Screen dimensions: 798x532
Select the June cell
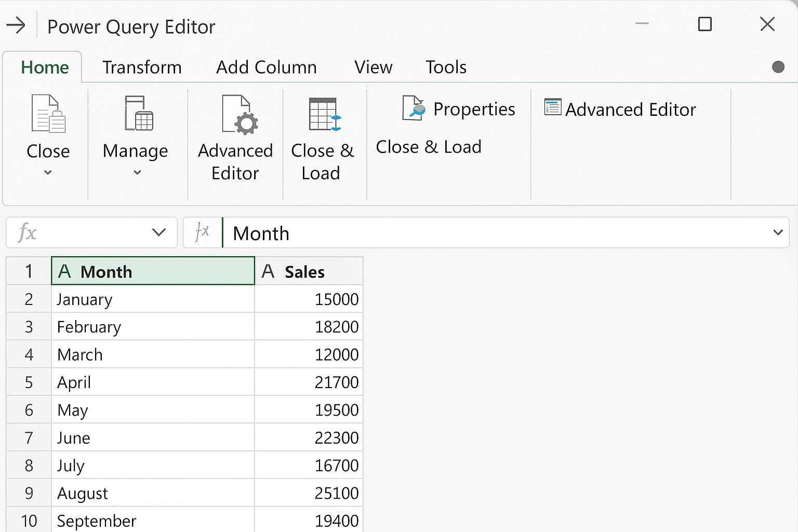153,437
